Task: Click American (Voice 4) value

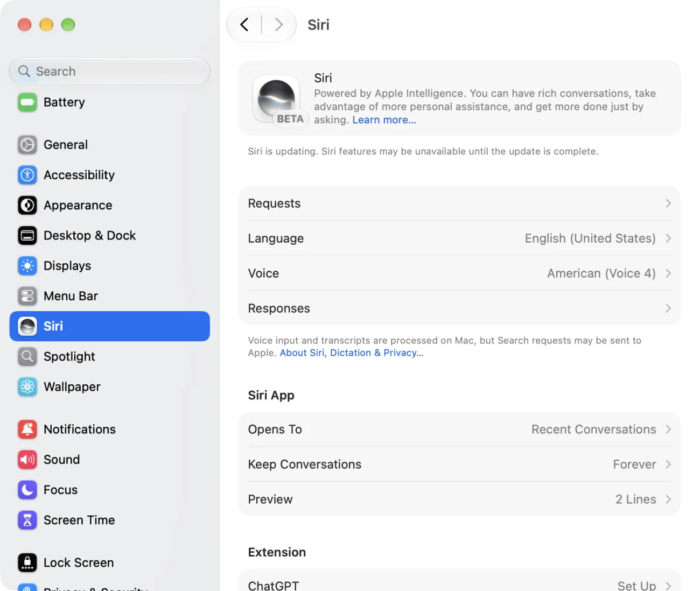Action: coord(601,273)
